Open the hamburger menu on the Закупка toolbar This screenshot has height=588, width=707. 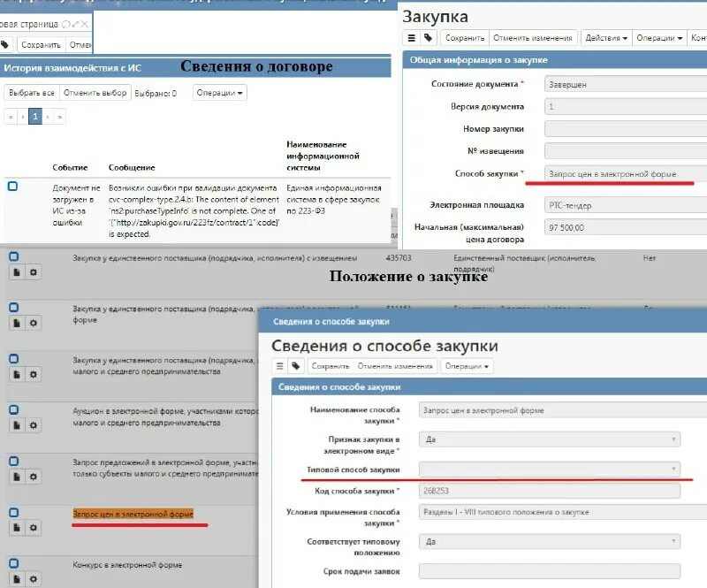coord(409,36)
